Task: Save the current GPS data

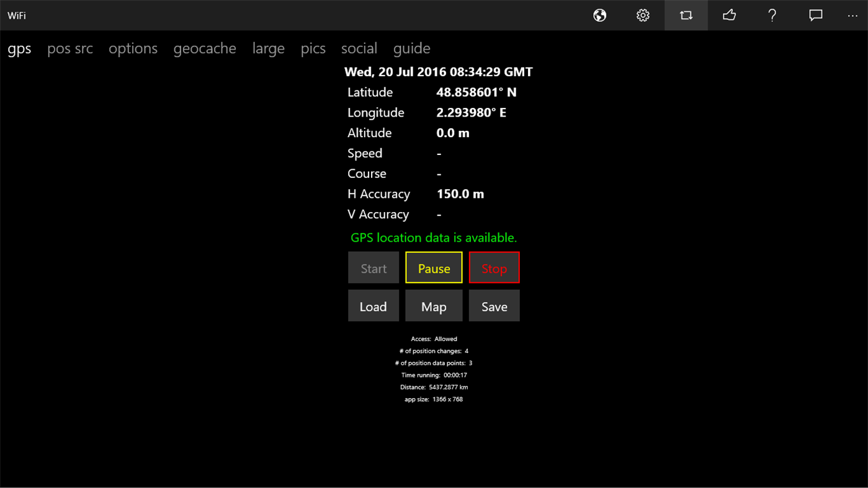Action: tap(494, 306)
